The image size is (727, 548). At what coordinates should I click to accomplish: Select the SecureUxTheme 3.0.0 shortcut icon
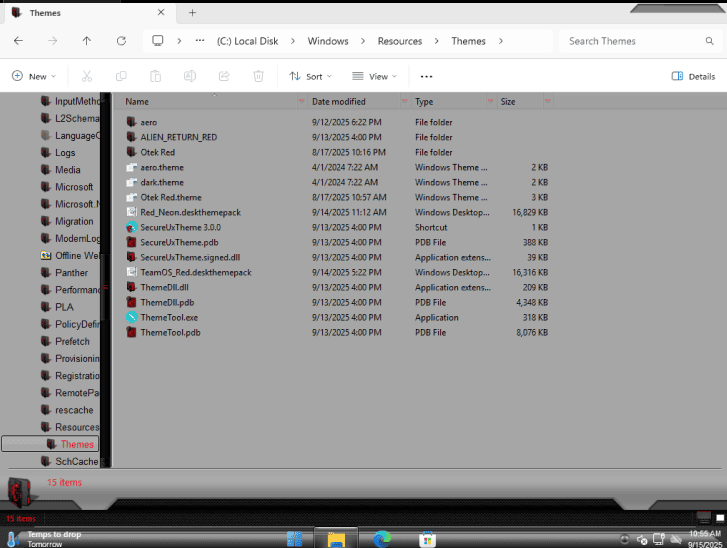[132, 227]
